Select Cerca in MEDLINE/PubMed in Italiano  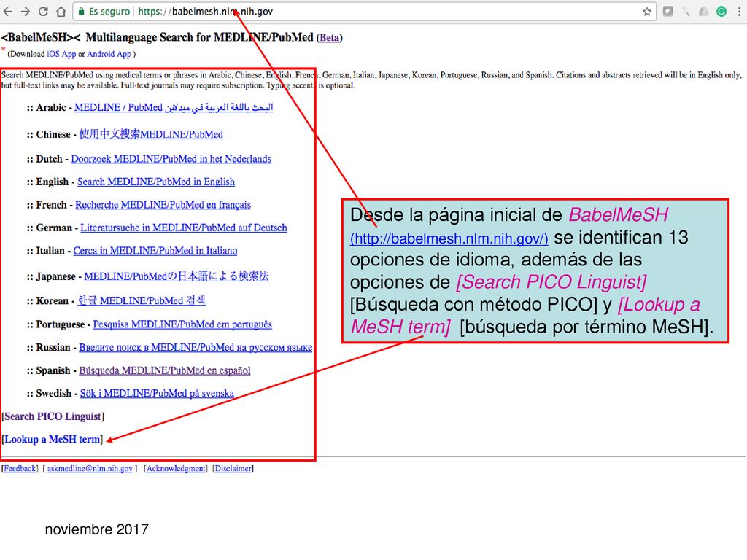pyautogui.click(x=155, y=251)
